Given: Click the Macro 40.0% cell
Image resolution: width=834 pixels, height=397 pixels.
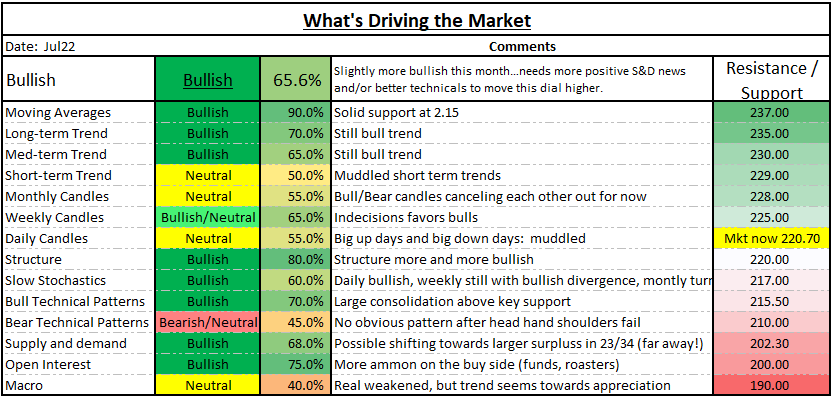Looking at the screenshot, I should coord(295,385).
